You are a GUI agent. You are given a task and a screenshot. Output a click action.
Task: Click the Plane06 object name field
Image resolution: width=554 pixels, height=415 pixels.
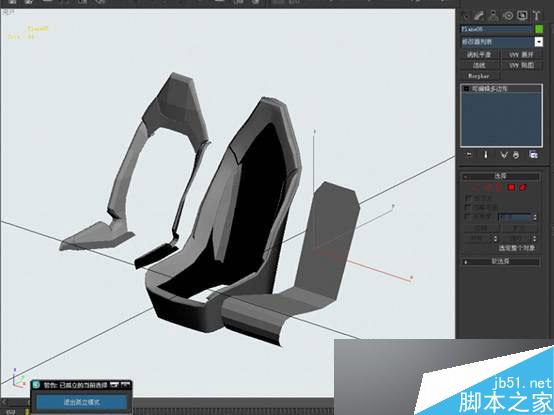tap(496, 29)
